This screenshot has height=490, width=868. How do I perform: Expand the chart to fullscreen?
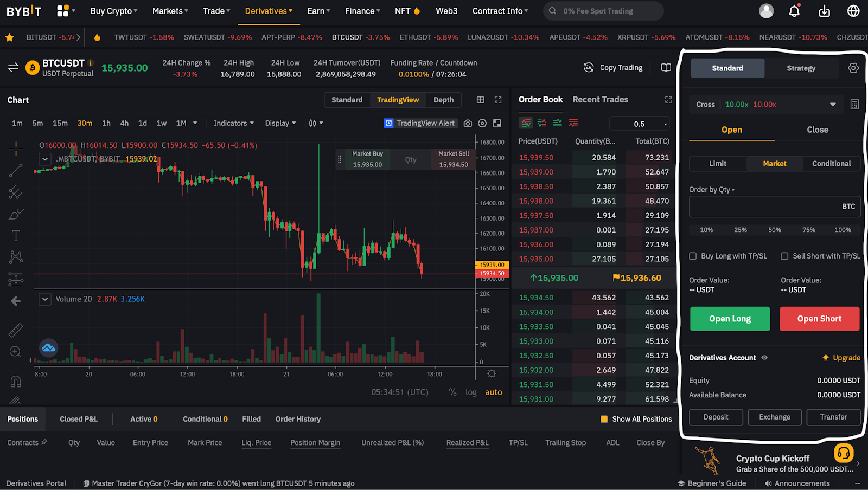498,100
